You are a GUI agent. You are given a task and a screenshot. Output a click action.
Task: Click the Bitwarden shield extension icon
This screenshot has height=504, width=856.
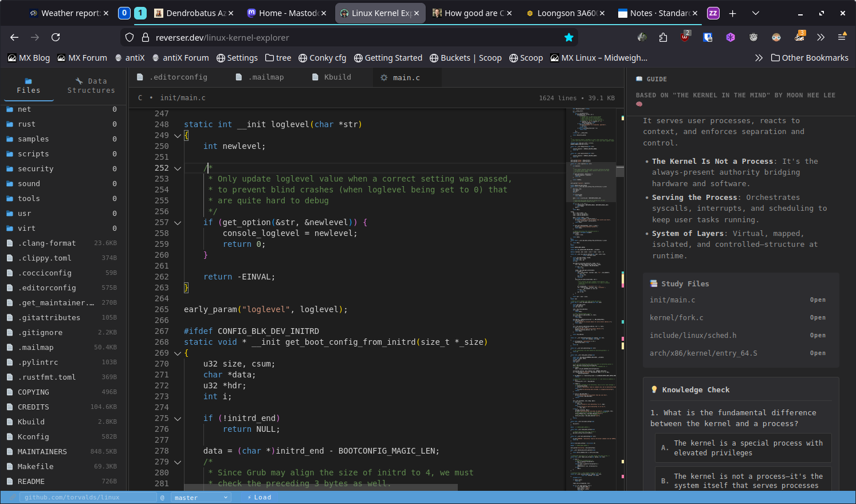click(708, 37)
